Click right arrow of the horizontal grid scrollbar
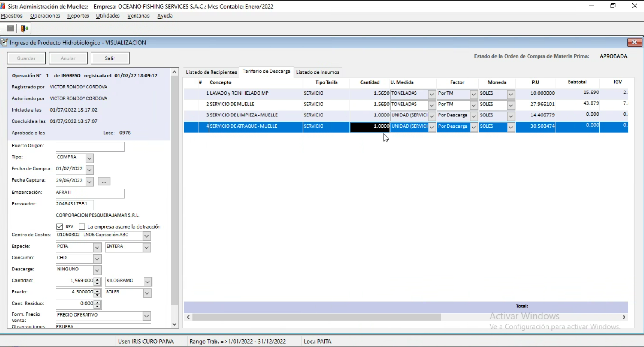Screen dimensions: 644x347 (x=624, y=317)
